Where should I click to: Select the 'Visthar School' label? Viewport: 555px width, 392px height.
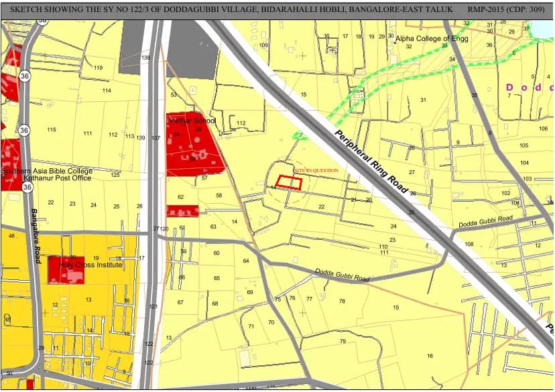pos(192,121)
